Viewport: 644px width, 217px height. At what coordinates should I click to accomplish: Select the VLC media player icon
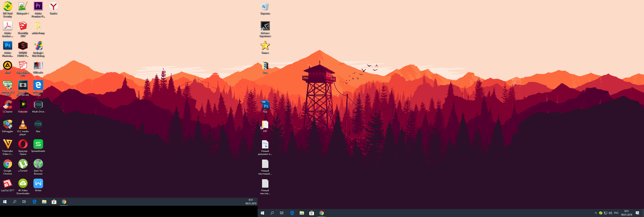[x=23, y=128]
